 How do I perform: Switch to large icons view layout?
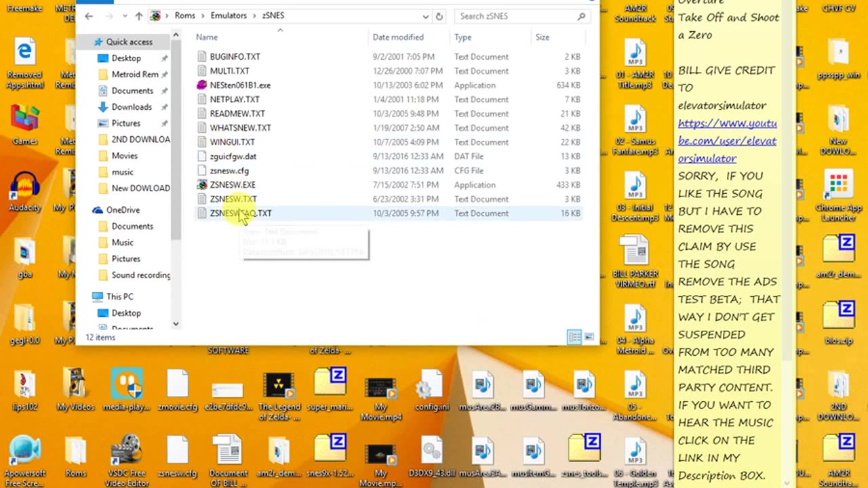(589, 337)
